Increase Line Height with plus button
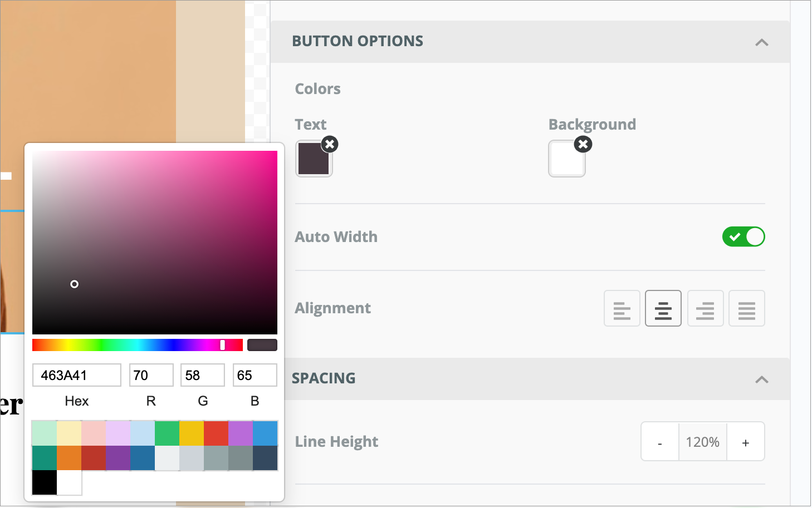The image size is (812, 508). click(745, 442)
